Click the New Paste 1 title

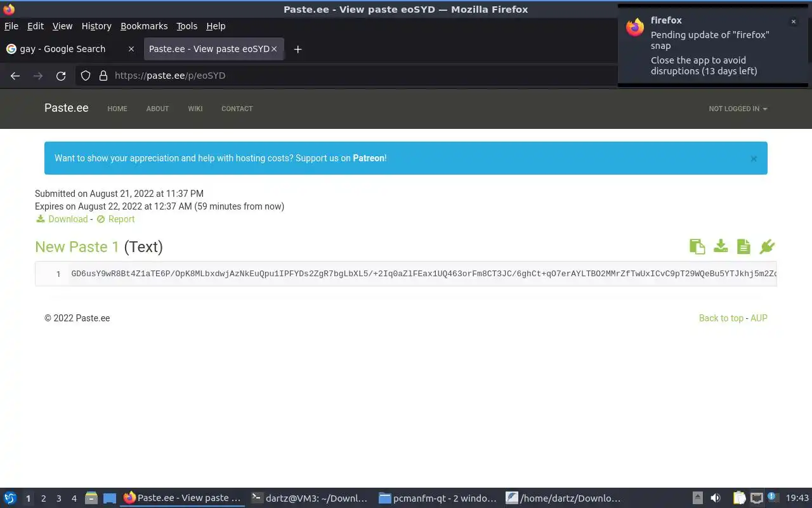(77, 247)
